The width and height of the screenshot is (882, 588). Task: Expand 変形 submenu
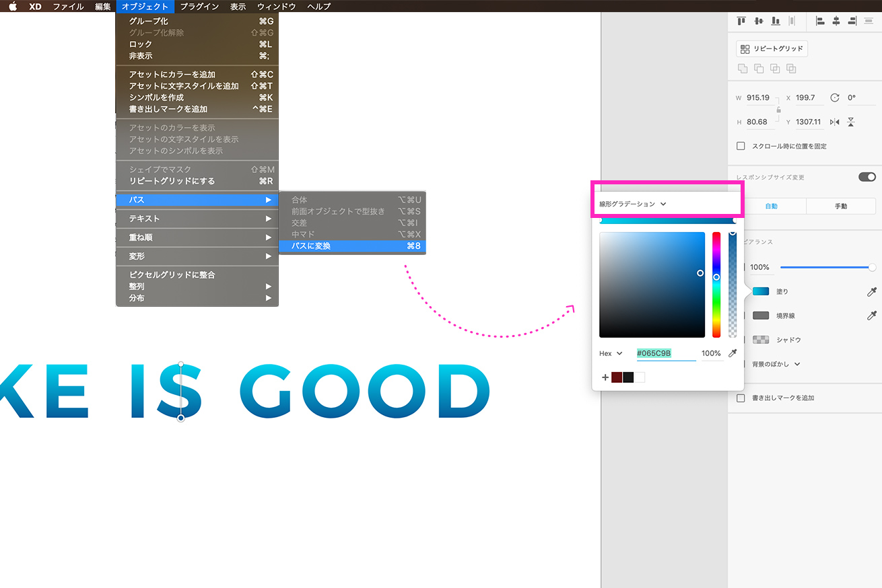click(197, 256)
